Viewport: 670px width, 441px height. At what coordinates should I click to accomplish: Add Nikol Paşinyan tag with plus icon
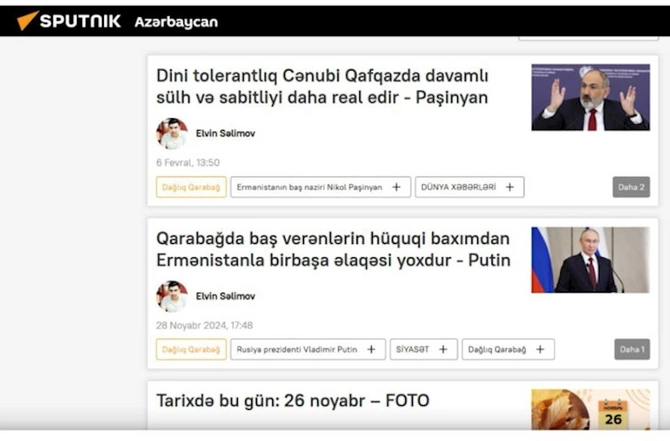(397, 187)
